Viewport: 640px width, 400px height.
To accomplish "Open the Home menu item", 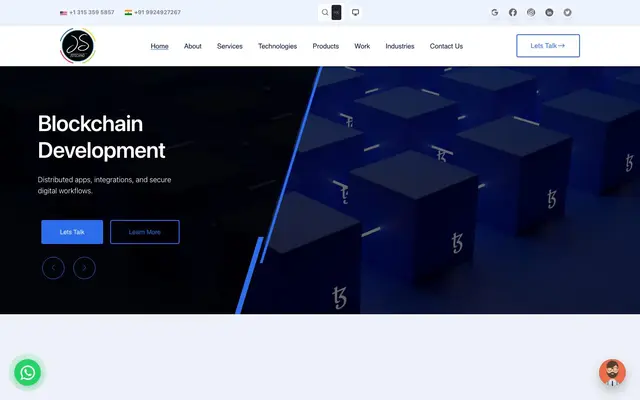I will point(160,46).
